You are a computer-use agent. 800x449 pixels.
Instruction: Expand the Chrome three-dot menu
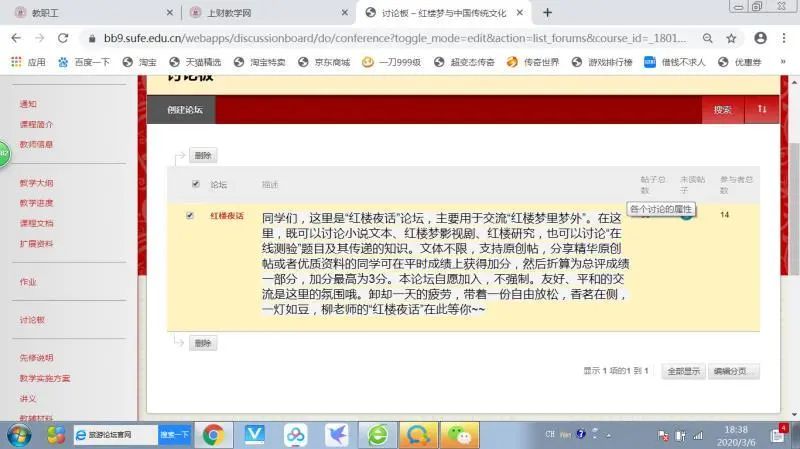tap(786, 38)
